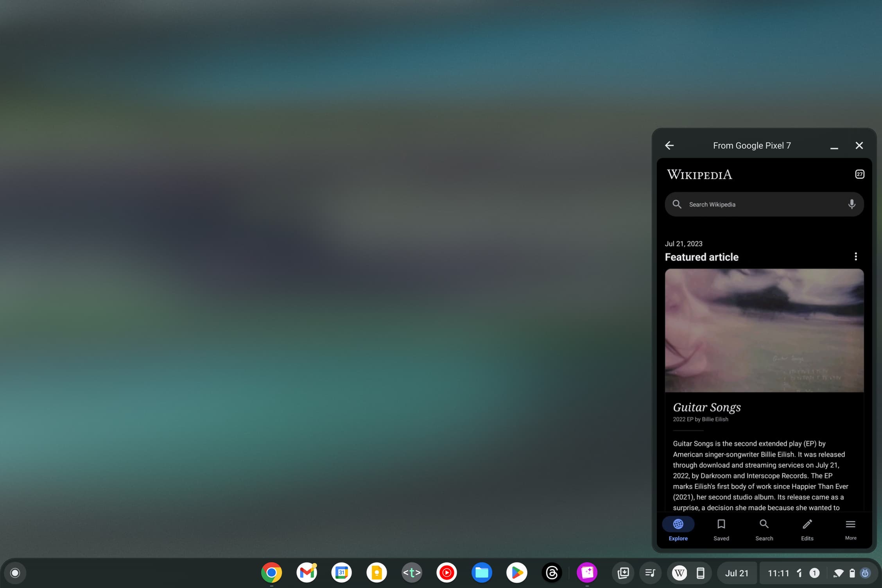Open the Guitar Songs article
882x588 pixels.
tap(706, 407)
